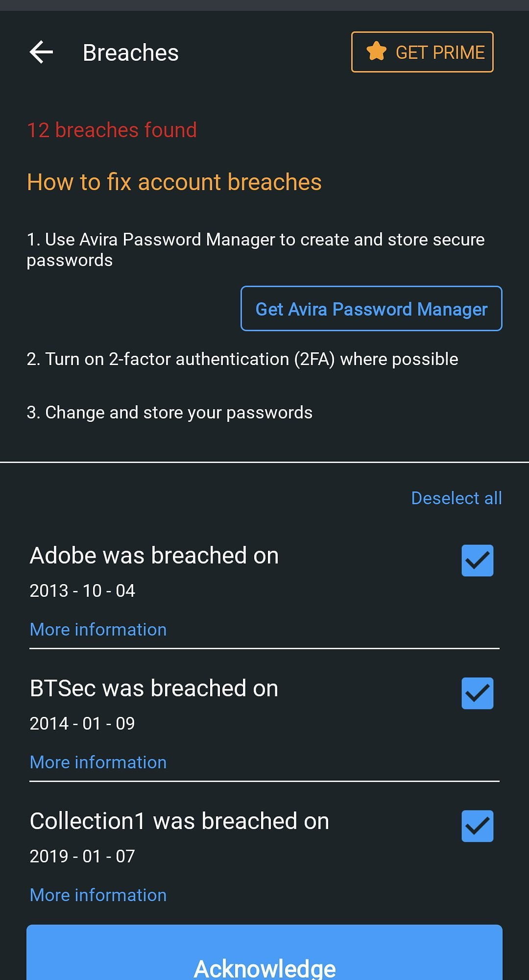This screenshot has width=529, height=980.
Task: Uncheck the Adobe breach checkbox
Action: pyautogui.click(x=477, y=561)
